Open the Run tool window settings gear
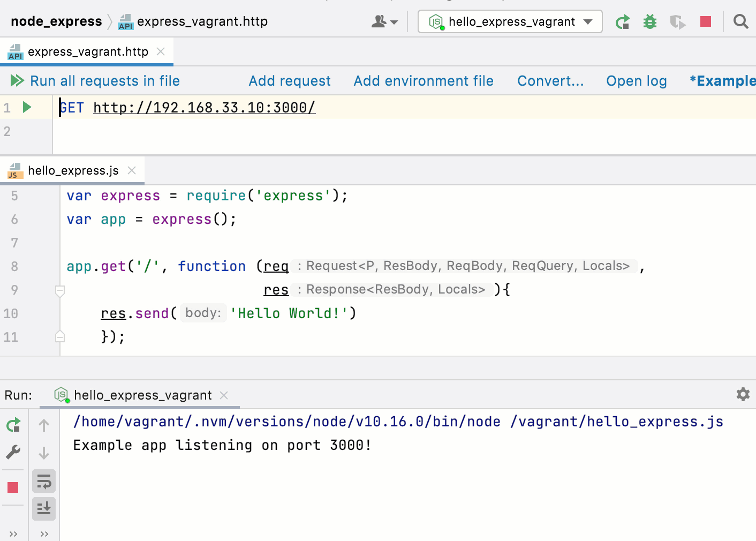The width and height of the screenshot is (756, 541). click(743, 394)
